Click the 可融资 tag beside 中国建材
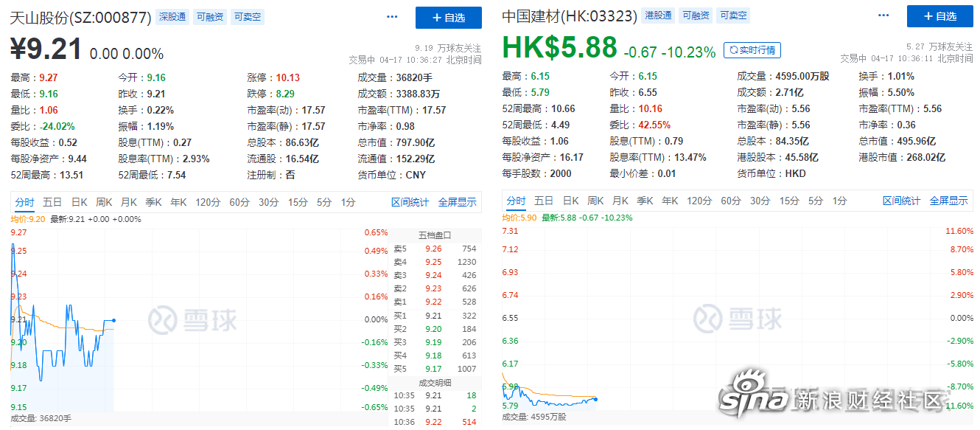Screen dimensions: 980x430 pos(695,15)
